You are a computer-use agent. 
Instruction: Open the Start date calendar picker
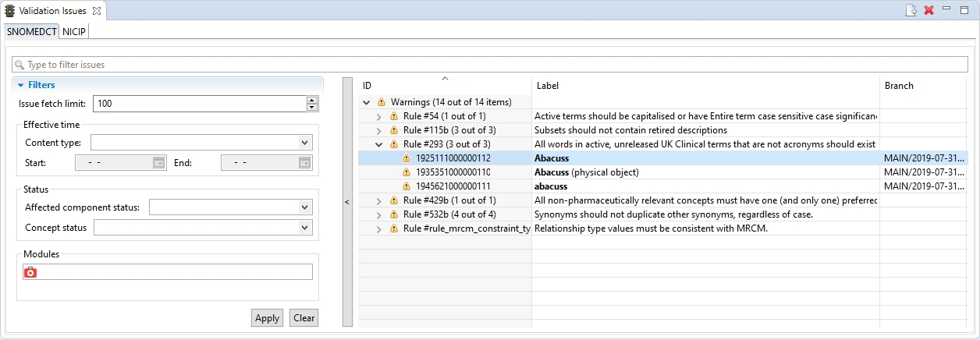(x=158, y=163)
